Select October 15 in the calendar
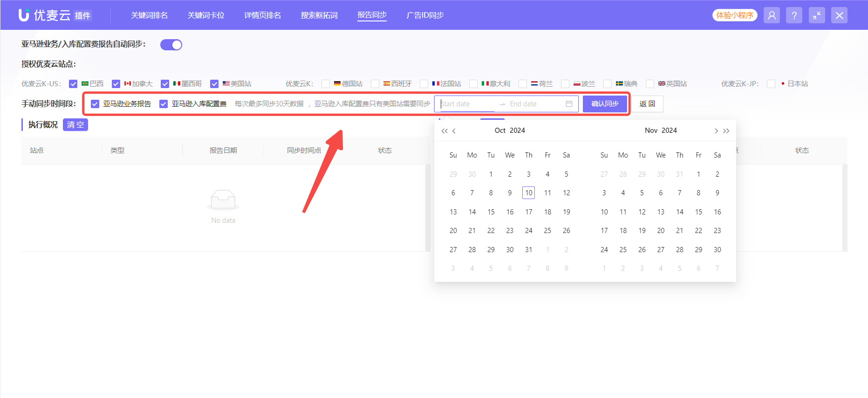The image size is (868, 398). tap(491, 212)
